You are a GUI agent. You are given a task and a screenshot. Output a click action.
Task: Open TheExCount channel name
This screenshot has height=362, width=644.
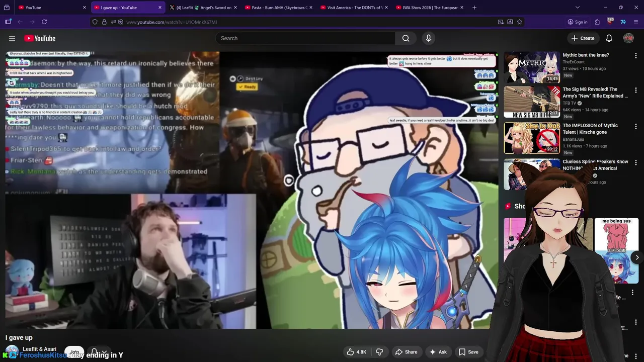pos(574,62)
